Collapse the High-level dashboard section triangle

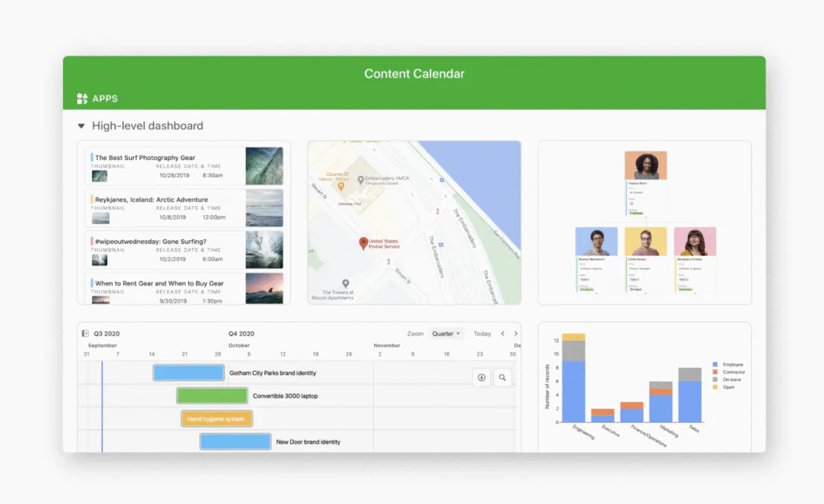81,126
